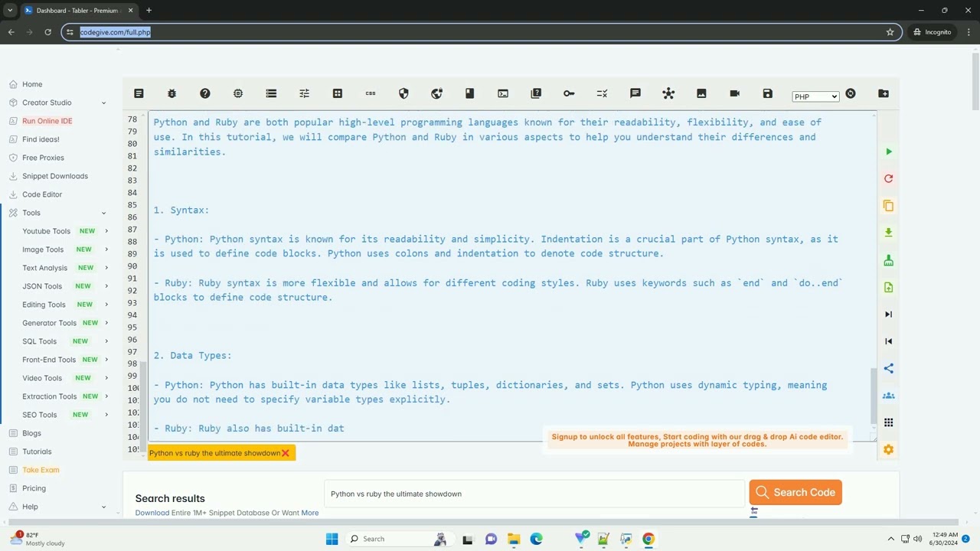
Task: Expand the JSON Tools submenu
Action: (x=106, y=286)
